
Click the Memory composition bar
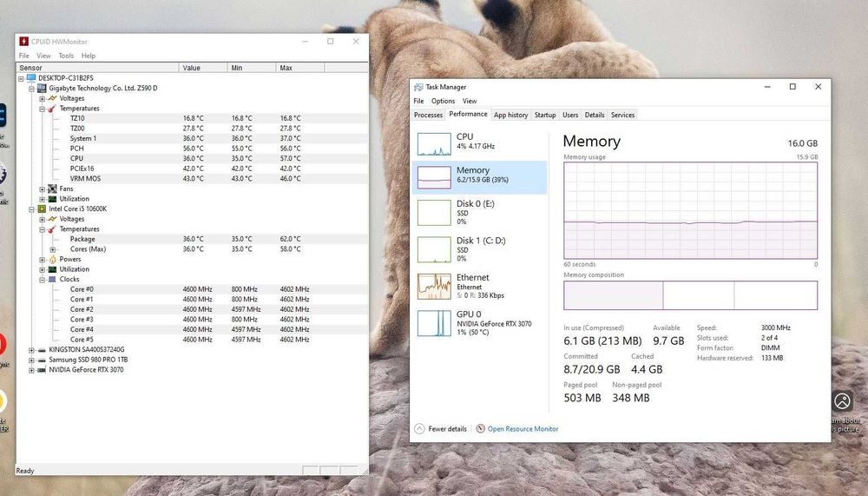coord(690,294)
